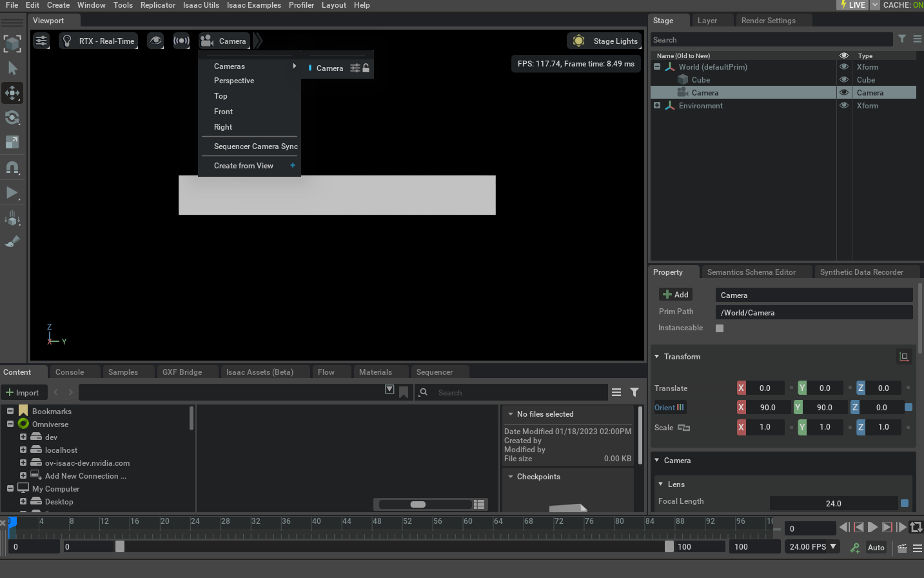Screen dimensions: 924x578
Task: Switch to the Render Settings tab
Action: point(769,21)
